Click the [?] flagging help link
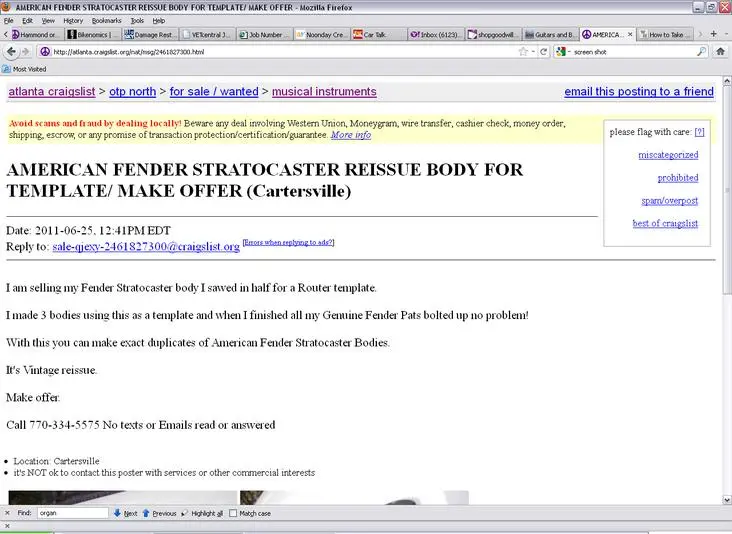The width and height of the screenshot is (732, 534). pos(699,132)
